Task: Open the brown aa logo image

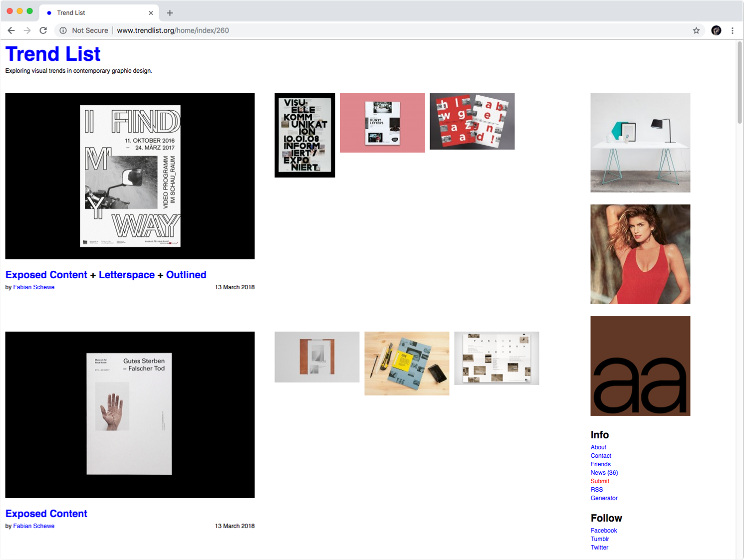Action: (x=640, y=366)
